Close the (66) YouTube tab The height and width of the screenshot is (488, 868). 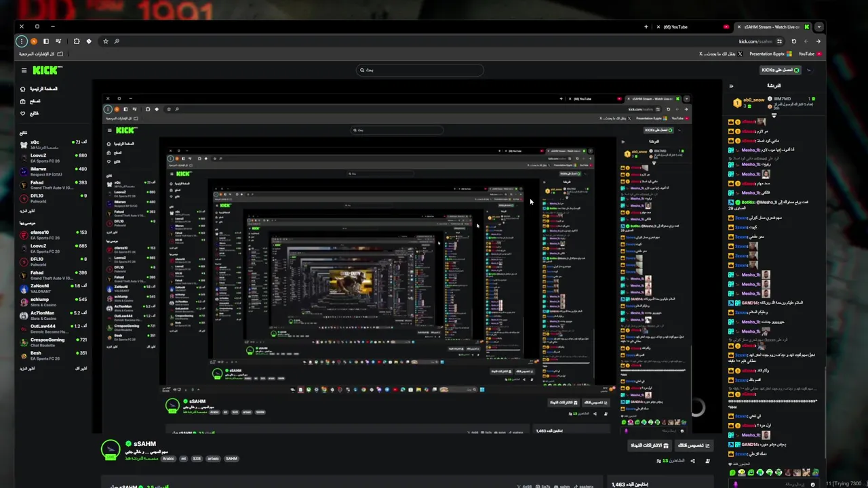click(x=659, y=27)
